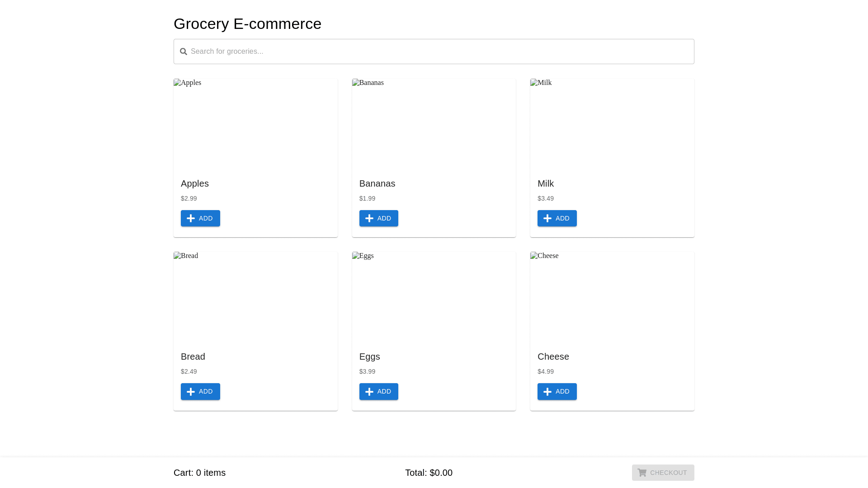Click the plus icon on Eggs' Add button

point(369,392)
